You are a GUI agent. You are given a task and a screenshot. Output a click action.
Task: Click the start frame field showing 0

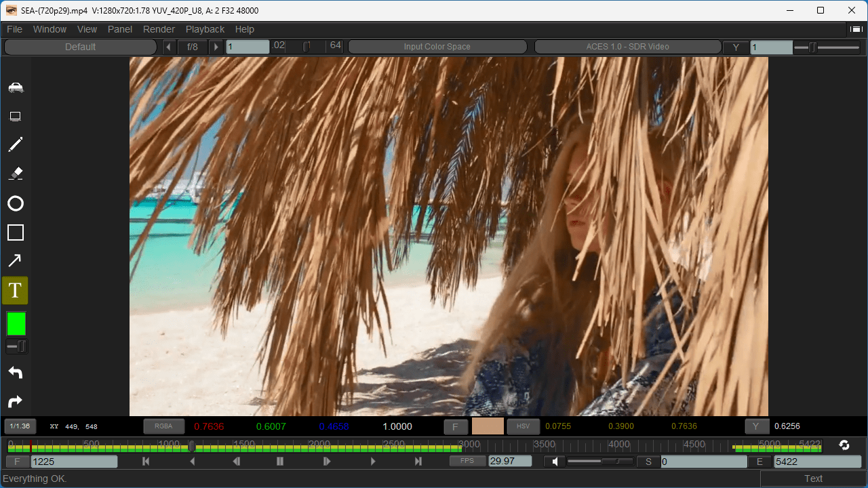[x=704, y=462]
